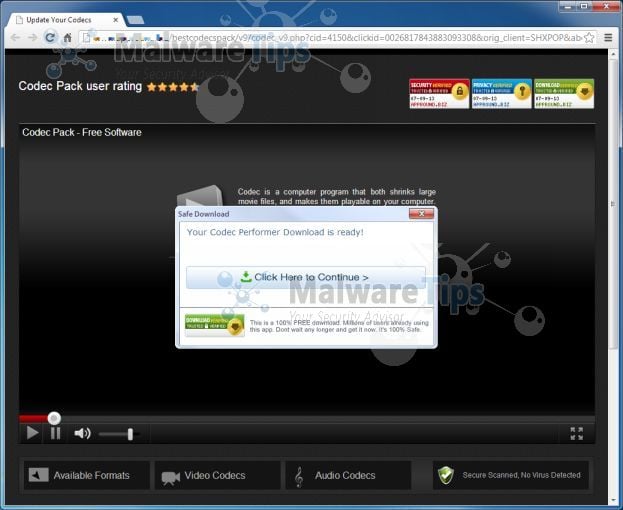The width and height of the screenshot is (623, 510).
Task: Click the video progress bar knob
Action: coord(54,418)
